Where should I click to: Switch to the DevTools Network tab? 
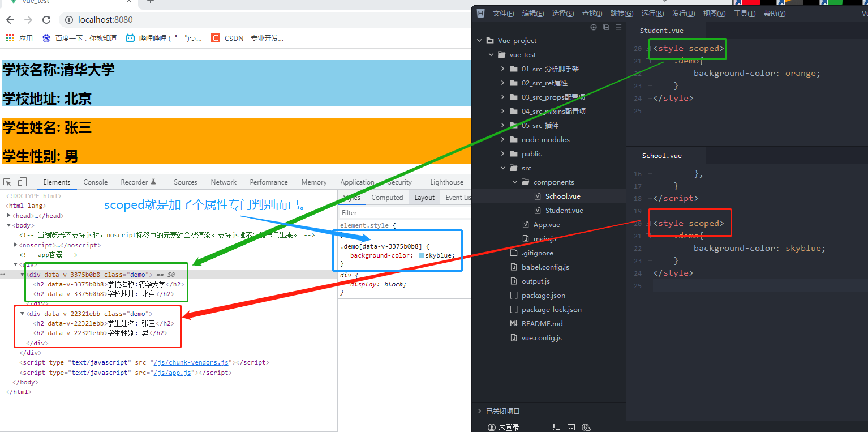[224, 182]
